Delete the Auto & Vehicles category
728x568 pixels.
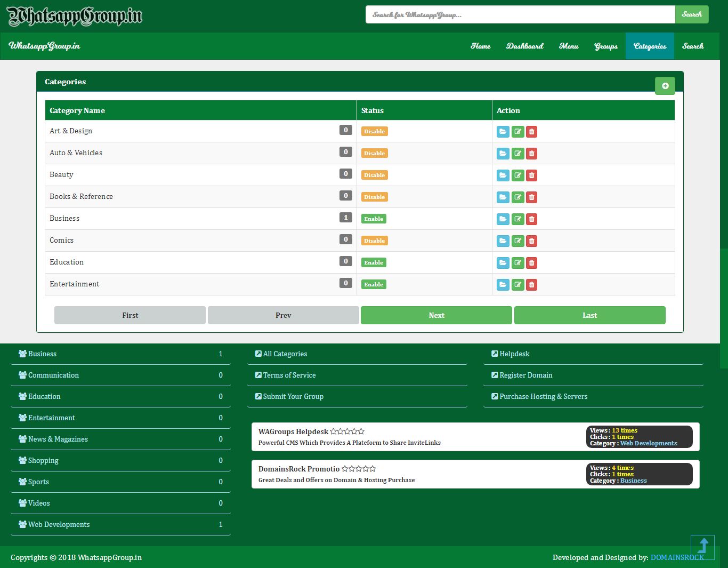click(x=531, y=154)
